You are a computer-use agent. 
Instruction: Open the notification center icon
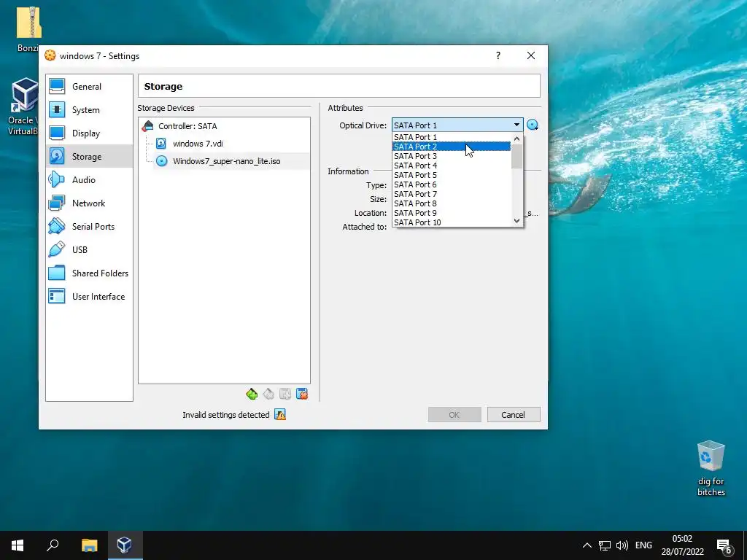click(x=724, y=545)
